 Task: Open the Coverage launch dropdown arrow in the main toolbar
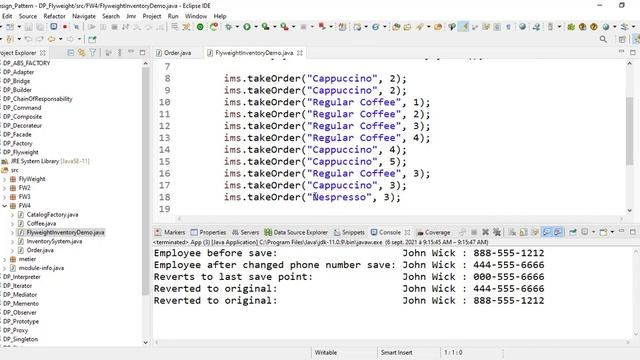(x=275, y=27)
